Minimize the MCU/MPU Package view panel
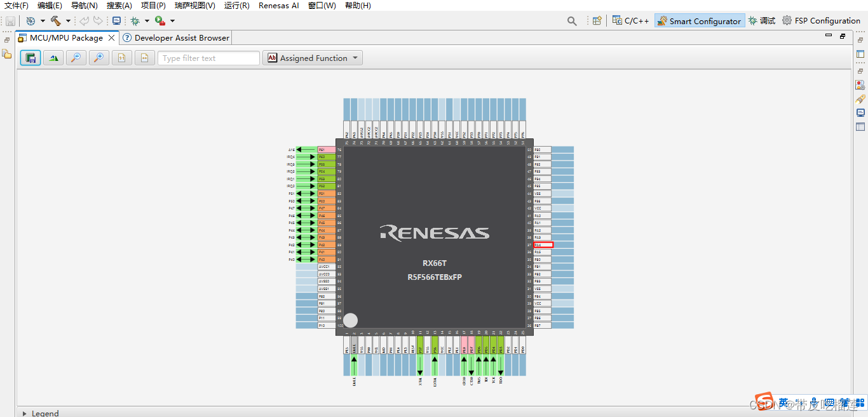The height and width of the screenshot is (417, 868). point(829,36)
